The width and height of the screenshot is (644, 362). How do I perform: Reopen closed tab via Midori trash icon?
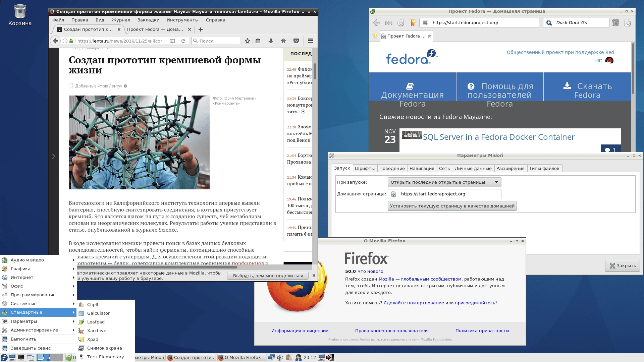(615, 23)
